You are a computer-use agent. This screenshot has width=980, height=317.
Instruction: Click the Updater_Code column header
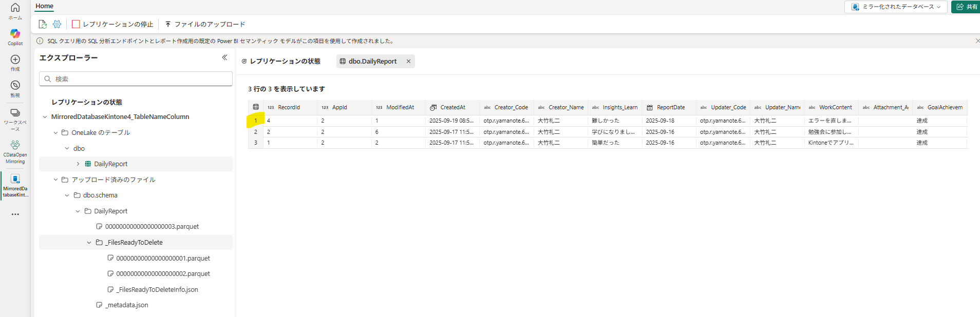[724, 107]
